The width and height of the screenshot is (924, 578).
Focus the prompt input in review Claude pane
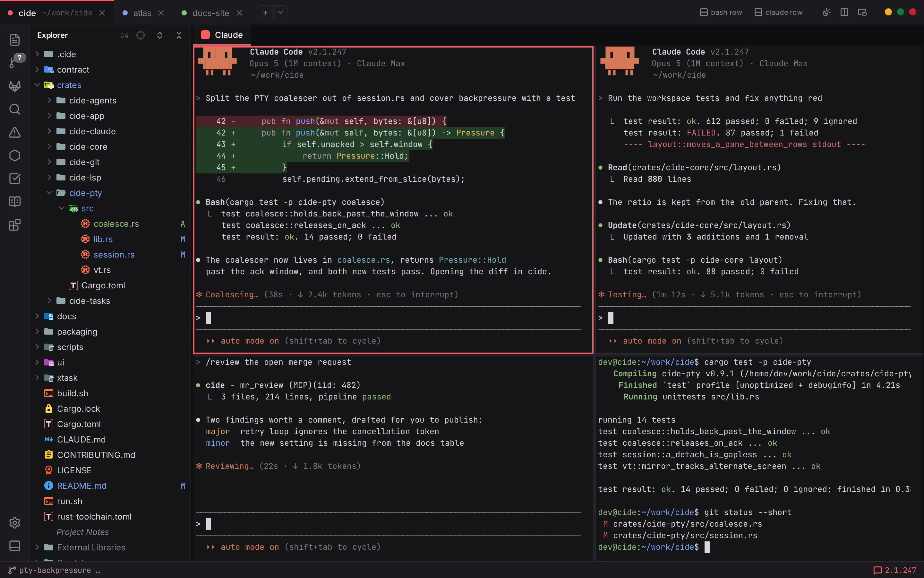click(388, 524)
